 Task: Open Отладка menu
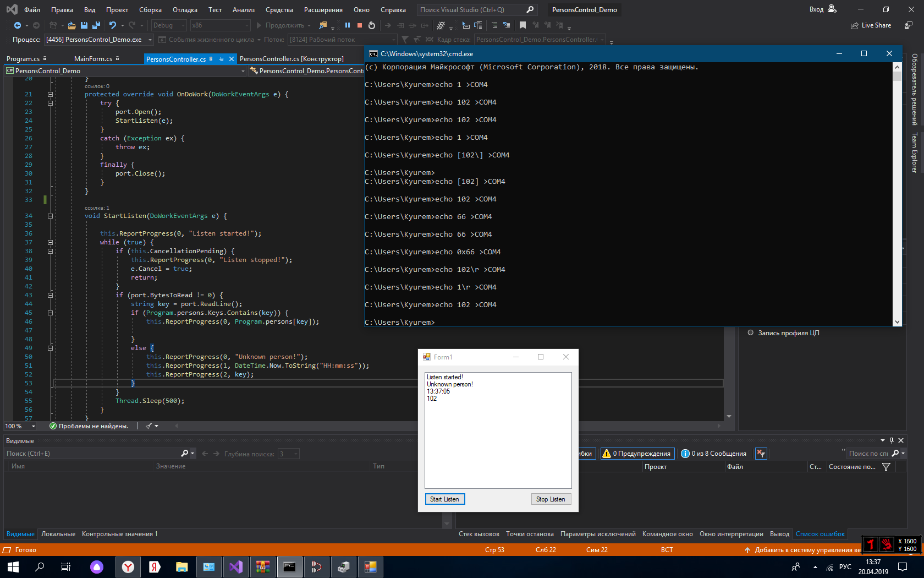pyautogui.click(x=185, y=9)
